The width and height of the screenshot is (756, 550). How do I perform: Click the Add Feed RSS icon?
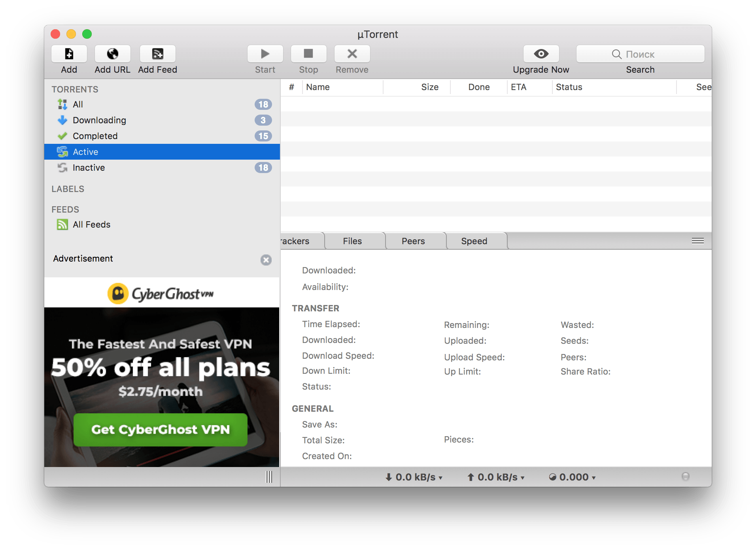158,54
